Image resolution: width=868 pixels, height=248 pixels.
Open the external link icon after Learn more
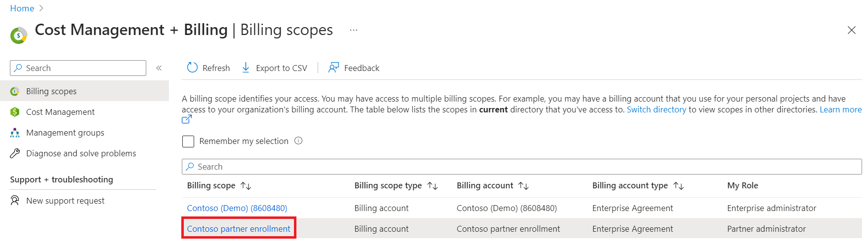click(x=187, y=119)
